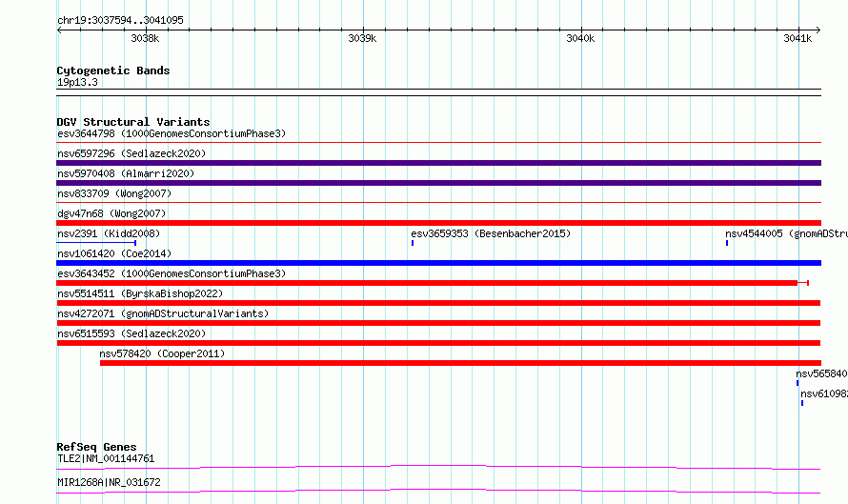848x504 pixels.
Task: Click the nsv2391 (Kidd2008) label
Action: click(x=109, y=233)
